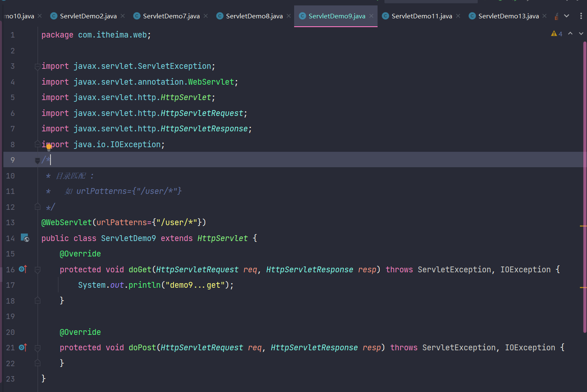The image size is (587, 392).
Task: Click the override gutter icon beside doGet
Action: (23, 269)
